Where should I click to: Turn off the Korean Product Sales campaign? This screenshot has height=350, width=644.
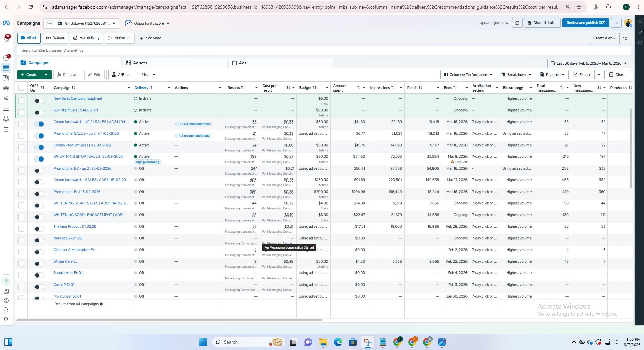pyautogui.click(x=39, y=147)
